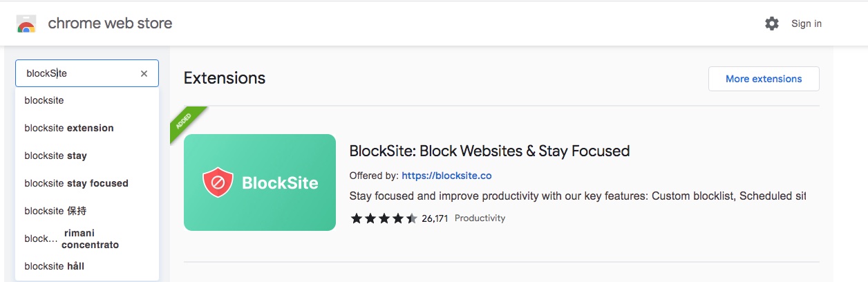
Task: Click the green ADDED ribbon badge
Action: coord(185,122)
